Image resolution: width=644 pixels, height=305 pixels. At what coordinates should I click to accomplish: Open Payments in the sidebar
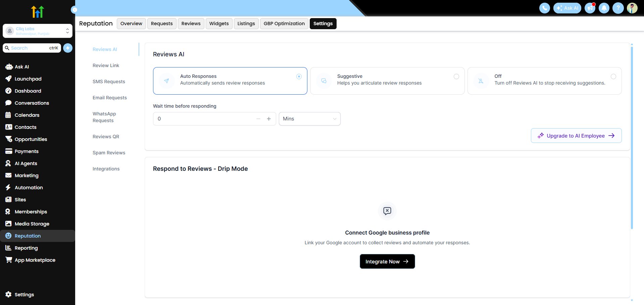tap(38, 151)
